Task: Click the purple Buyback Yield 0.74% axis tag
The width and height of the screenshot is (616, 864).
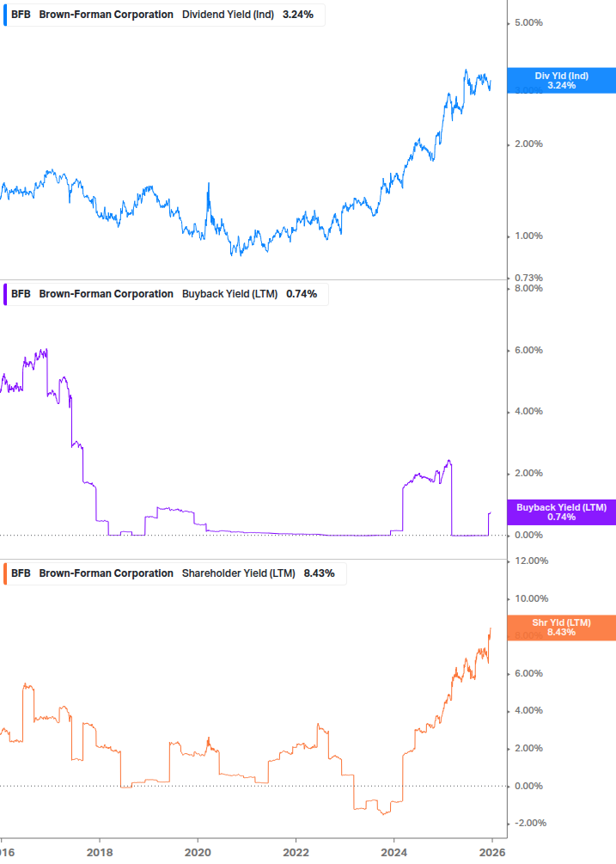Action: (x=562, y=512)
